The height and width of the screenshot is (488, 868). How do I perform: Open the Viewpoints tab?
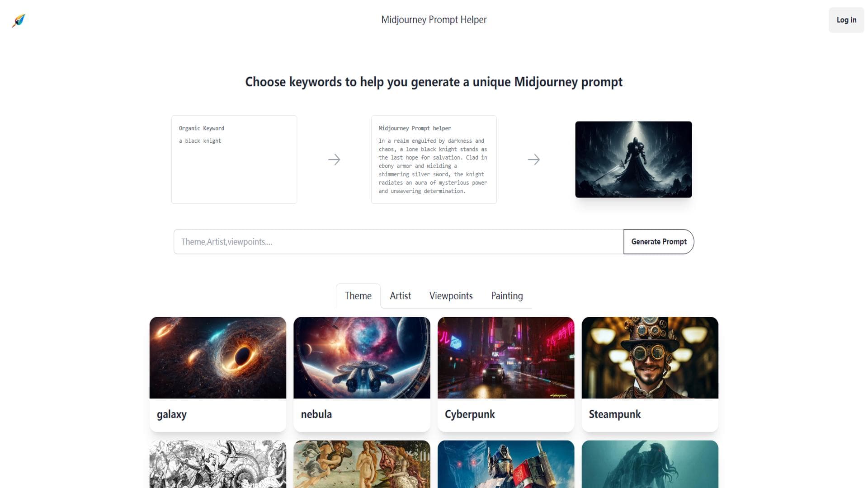click(x=451, y=296)
